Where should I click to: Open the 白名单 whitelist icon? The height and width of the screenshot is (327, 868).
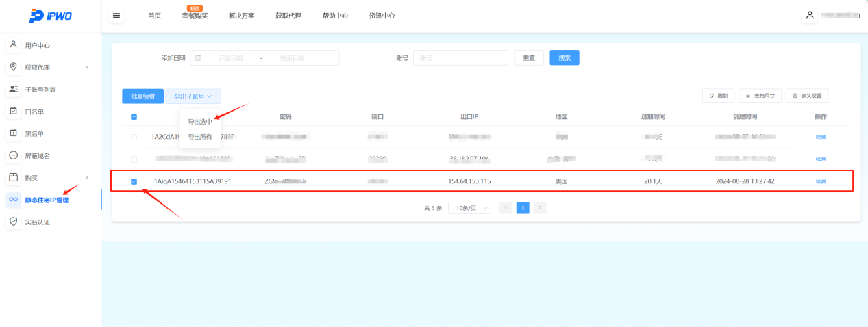[13, 111]
